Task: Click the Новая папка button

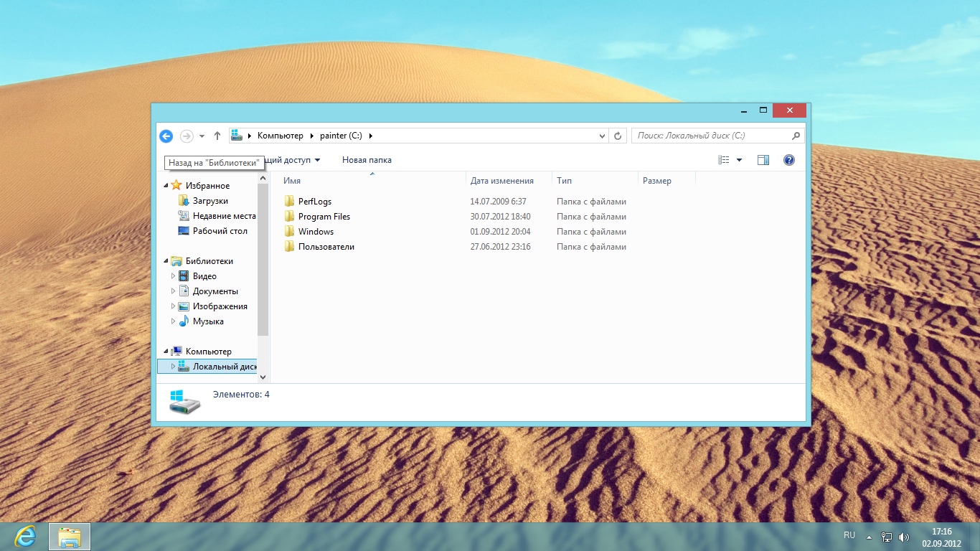Action: click(x=367, y=160)
